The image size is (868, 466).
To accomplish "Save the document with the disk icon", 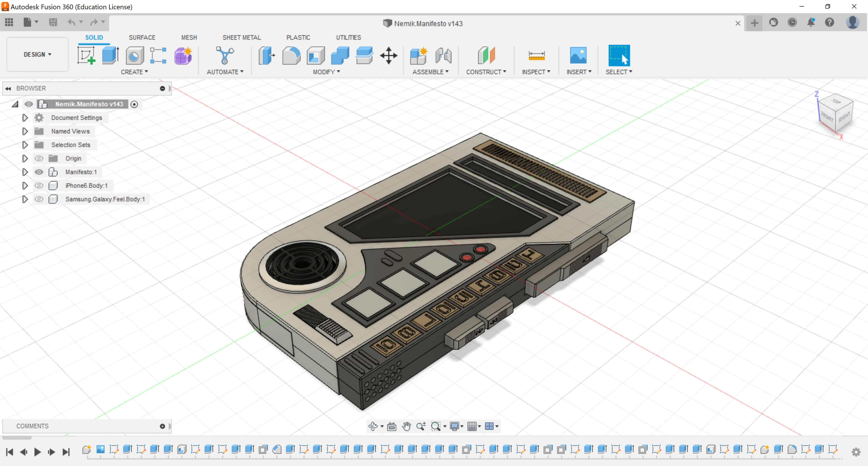I will click(53, 22).
